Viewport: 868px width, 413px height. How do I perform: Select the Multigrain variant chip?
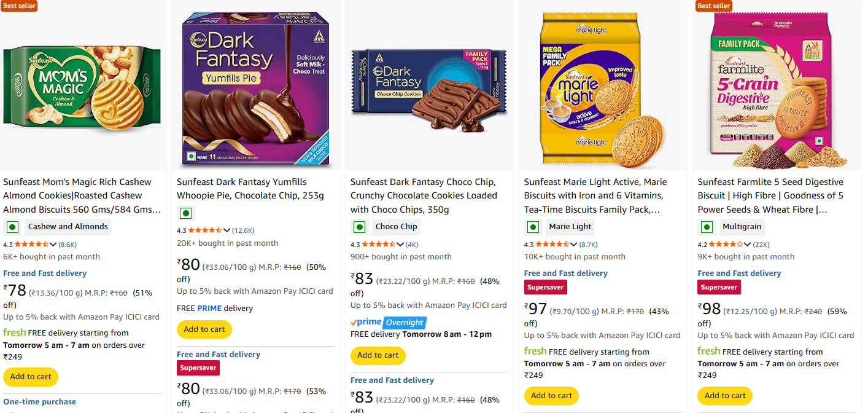coord(742,227)
